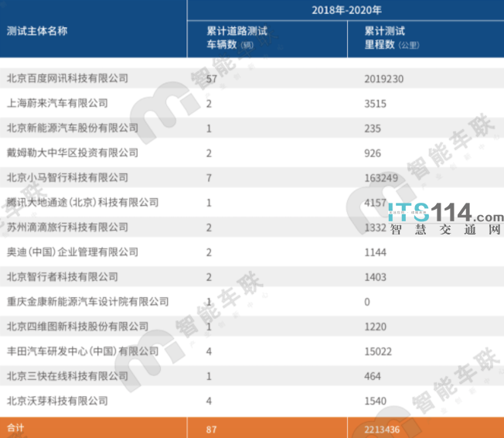Image resolution: width=504 pixels, height=438 pixels.
Task: Click mileage value 464
Action: (x=373, y=376)
